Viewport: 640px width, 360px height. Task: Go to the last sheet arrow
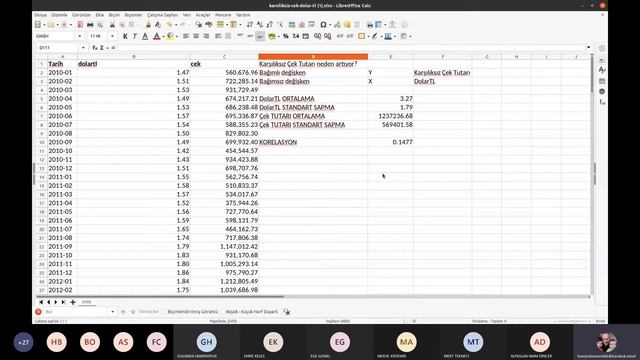point(63,302)
